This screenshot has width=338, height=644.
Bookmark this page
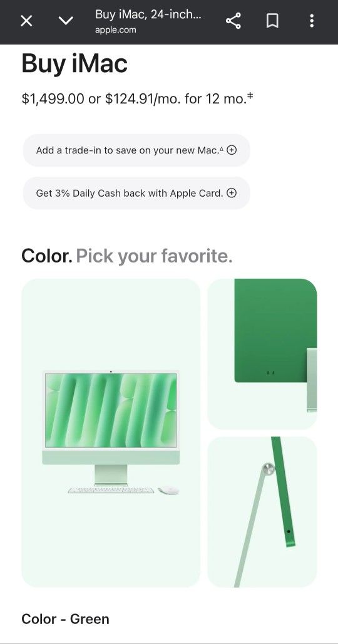pyautogui.click(x=272, y=21)
